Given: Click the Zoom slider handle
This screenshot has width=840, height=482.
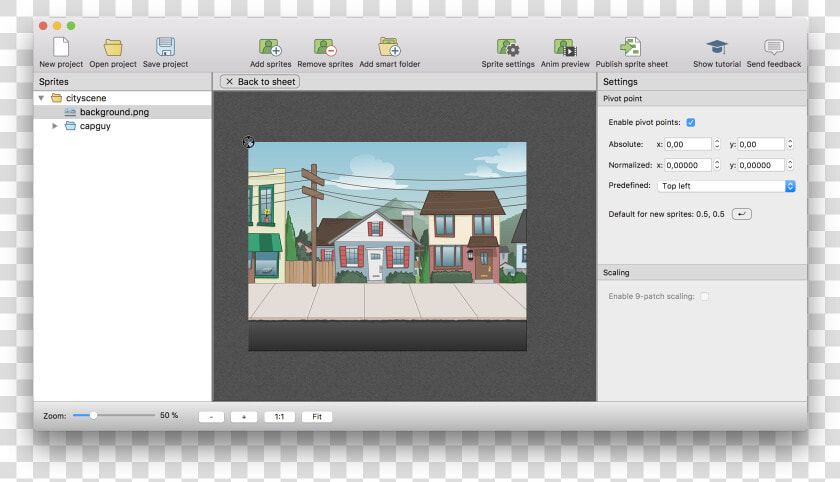Looking at the screenshot, I should (x=93, y=415).
